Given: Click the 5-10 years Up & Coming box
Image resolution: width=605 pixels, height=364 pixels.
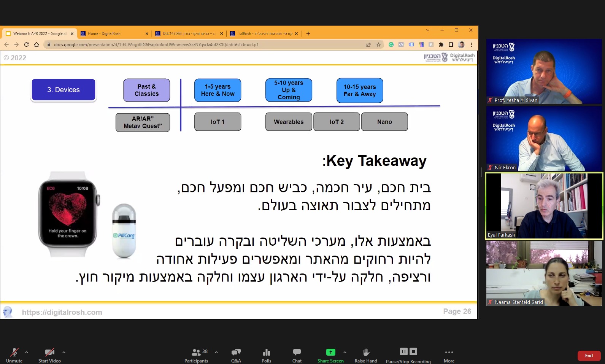Looking at the screenshot, I should [289, 90].
